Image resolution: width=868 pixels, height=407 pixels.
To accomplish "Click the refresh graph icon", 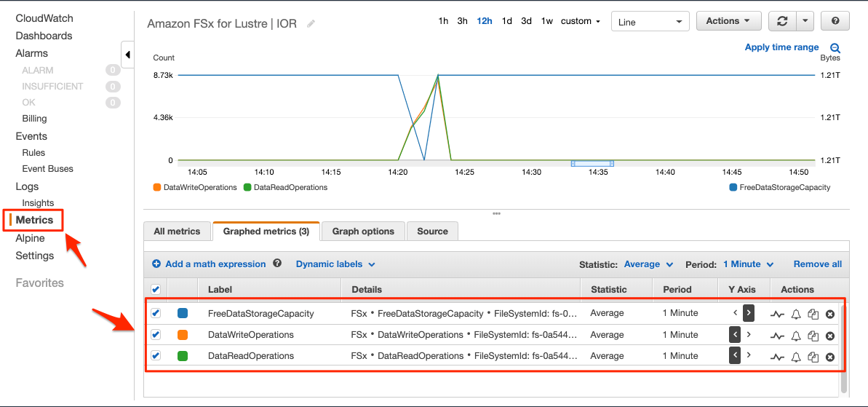I will tap(782, 21).
